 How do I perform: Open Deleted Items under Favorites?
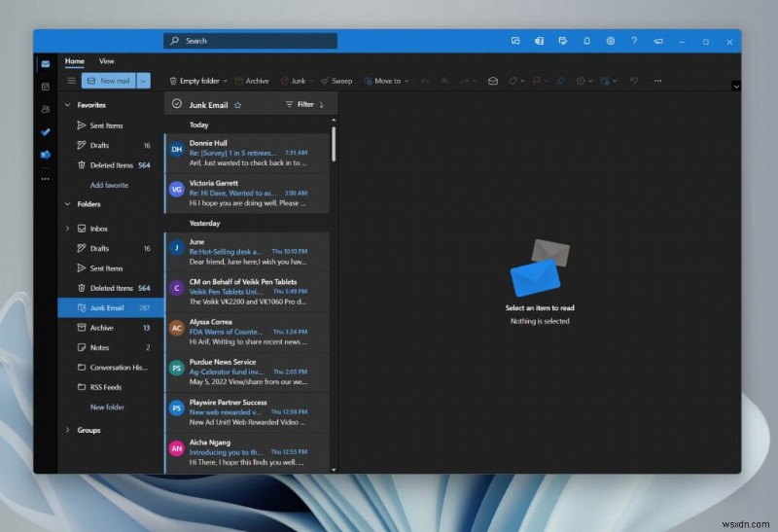pyautogui.click(x=111, y=165)
